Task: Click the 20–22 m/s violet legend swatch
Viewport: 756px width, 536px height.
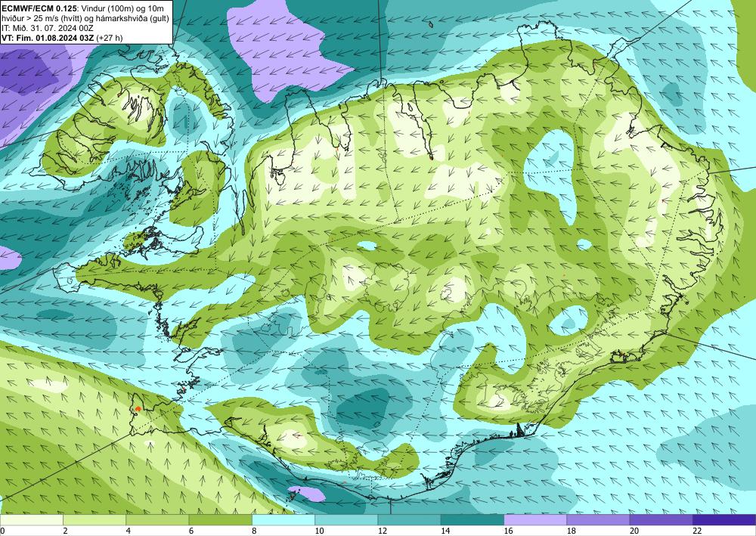Action: click(661, 520)
